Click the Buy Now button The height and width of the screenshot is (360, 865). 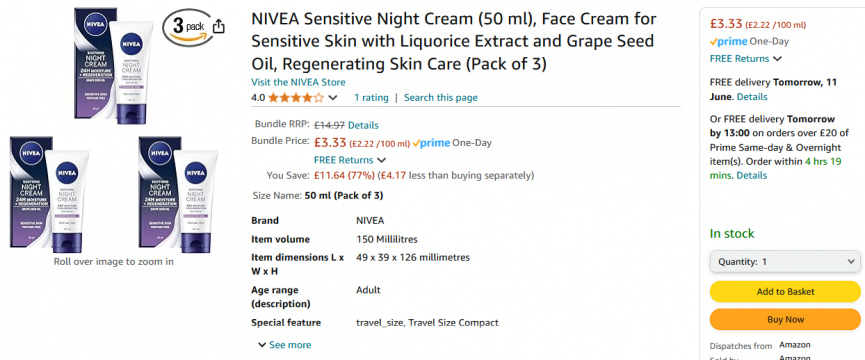pos(784,320)
